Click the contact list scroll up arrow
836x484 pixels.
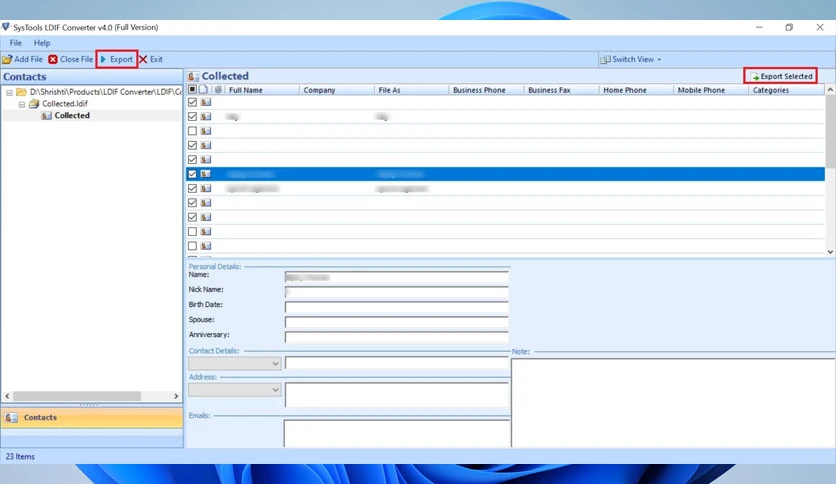tap(830, 90)
